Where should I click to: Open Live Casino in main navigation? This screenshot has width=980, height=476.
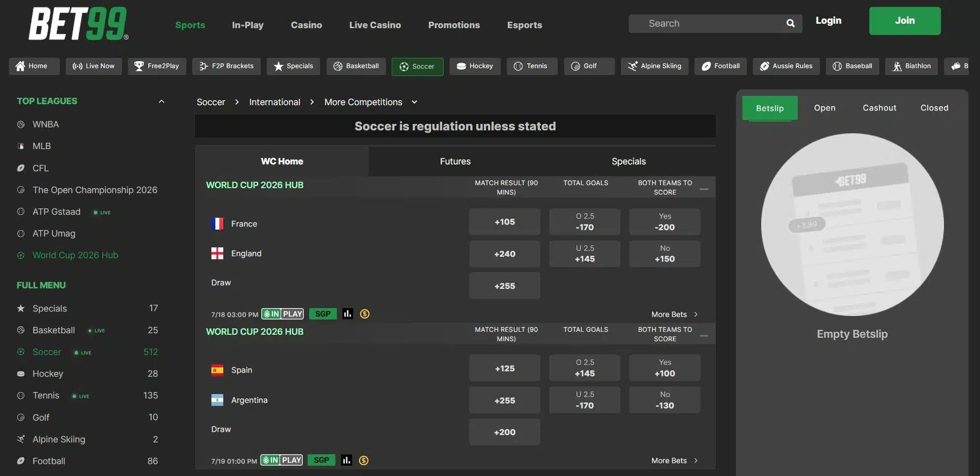coord(375,25)
